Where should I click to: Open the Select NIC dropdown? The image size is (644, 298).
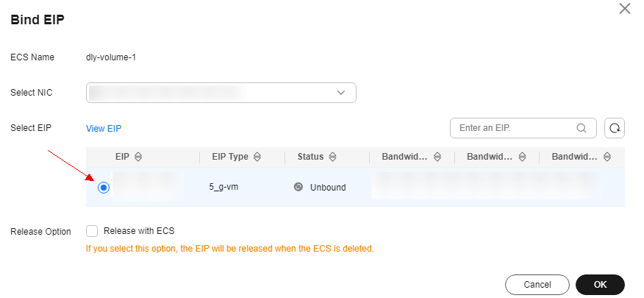[x=221, y=93]
